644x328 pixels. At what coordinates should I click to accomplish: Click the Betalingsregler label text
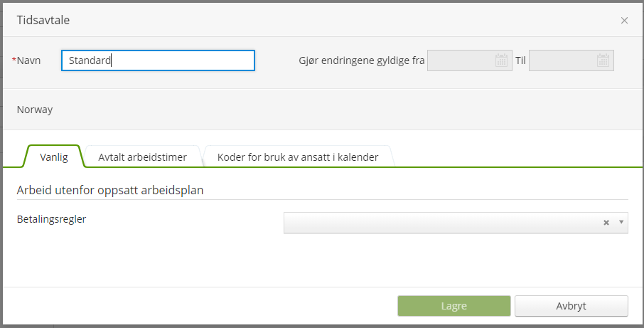51,219
